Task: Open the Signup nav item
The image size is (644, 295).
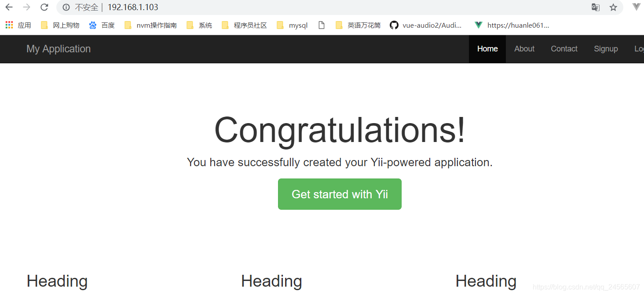Action: pyautogui.click(x=606, y=49)
